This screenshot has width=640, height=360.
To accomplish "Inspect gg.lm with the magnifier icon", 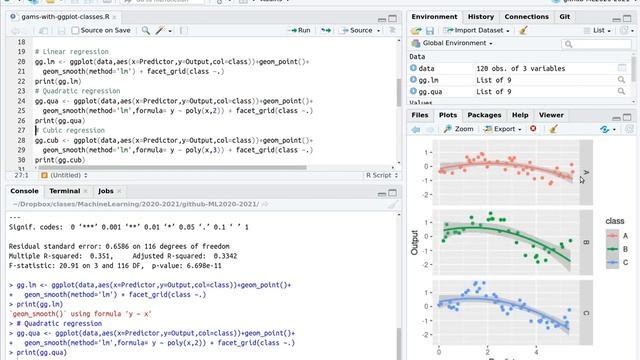I will (x=621, y=80).
